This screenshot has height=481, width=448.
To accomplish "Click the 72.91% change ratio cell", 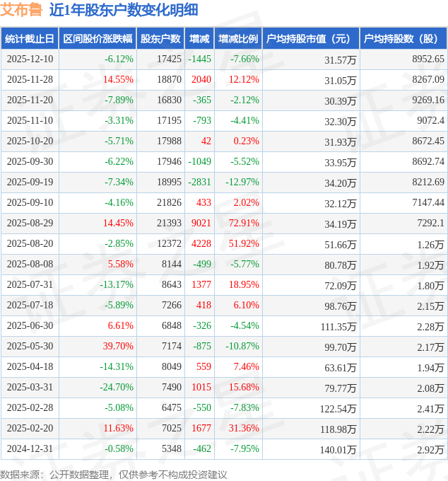I will [x=244, y=224].
